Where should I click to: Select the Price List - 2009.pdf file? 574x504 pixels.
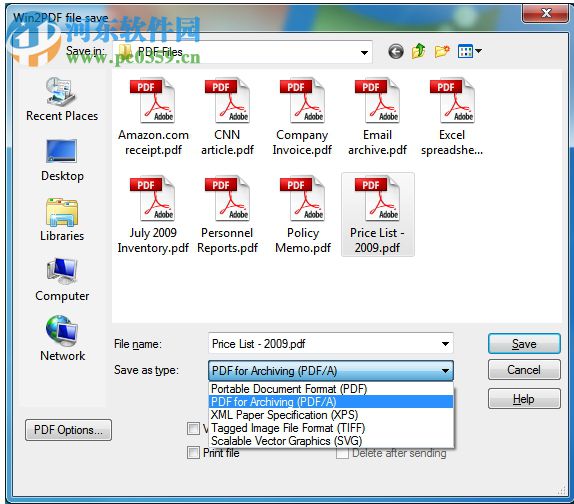click(x=378, y=215)
